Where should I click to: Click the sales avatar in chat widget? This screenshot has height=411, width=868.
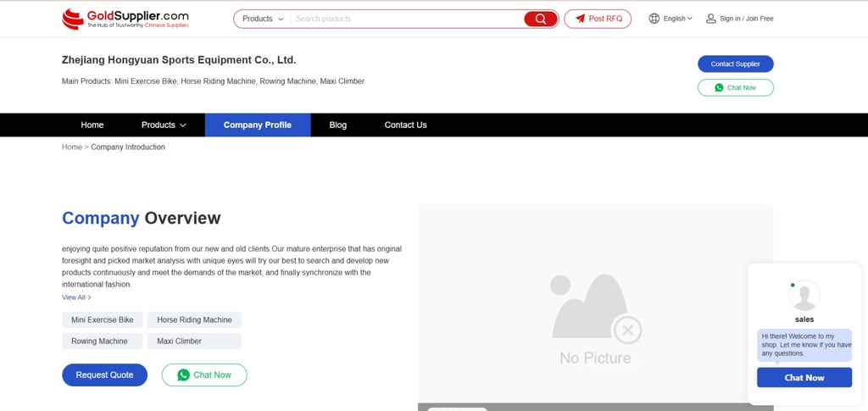pyautogui.click(x=804, y=296)
